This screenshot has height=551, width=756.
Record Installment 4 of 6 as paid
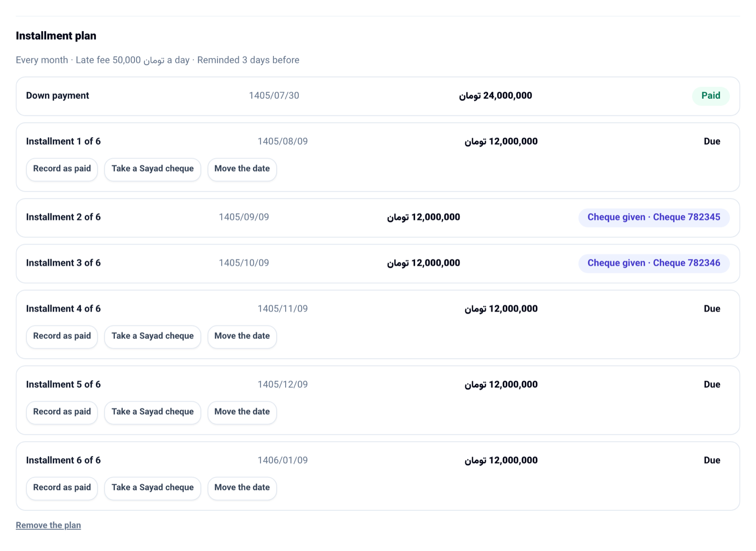click(62, 336)
